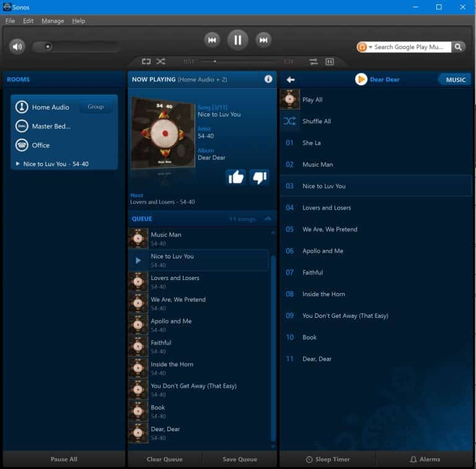Open the equalizer icon next to crossfade
476x469 pixels.
[x=330, y=61]
